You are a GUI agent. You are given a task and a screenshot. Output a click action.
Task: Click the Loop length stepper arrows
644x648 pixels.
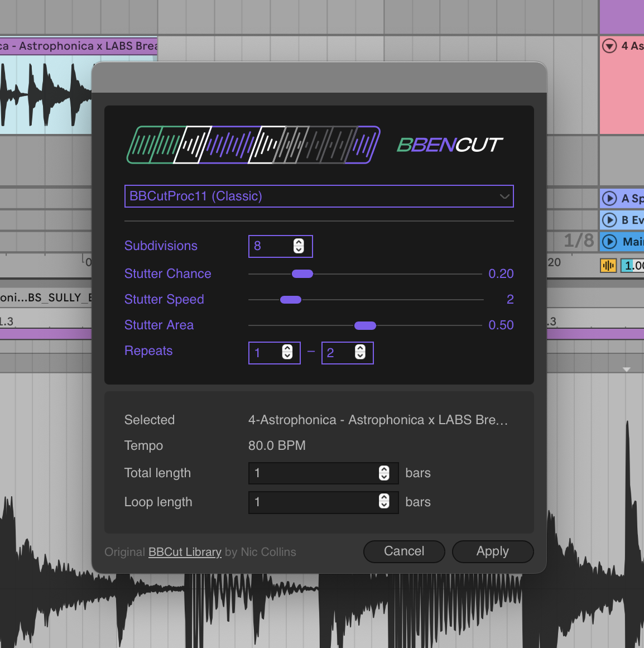click(x=384, y=502)
